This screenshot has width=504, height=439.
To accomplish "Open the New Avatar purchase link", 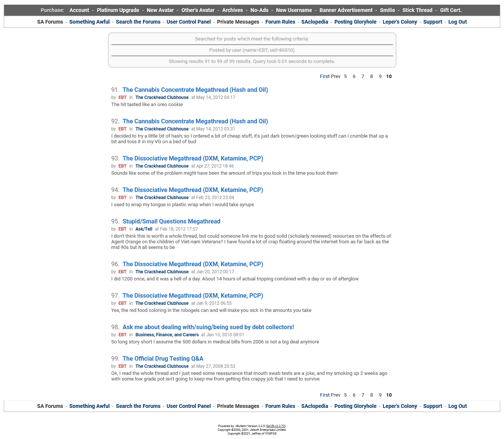I will 160,10.
